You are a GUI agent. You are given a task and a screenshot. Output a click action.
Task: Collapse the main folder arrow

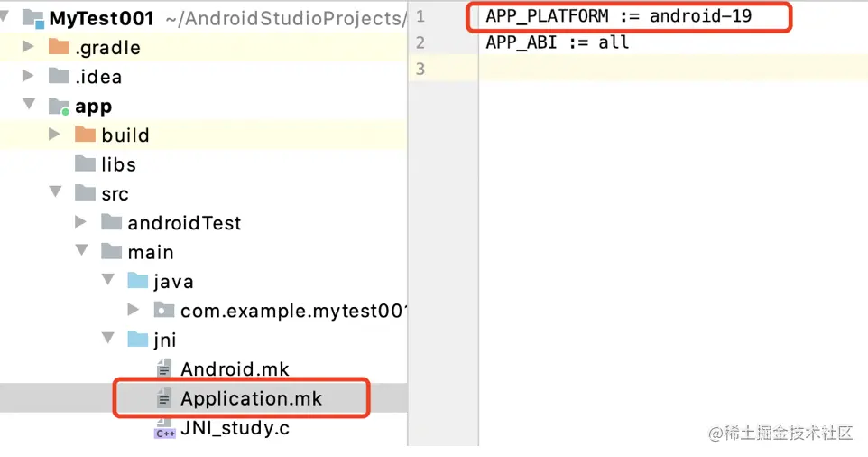[x=81, y=250]
